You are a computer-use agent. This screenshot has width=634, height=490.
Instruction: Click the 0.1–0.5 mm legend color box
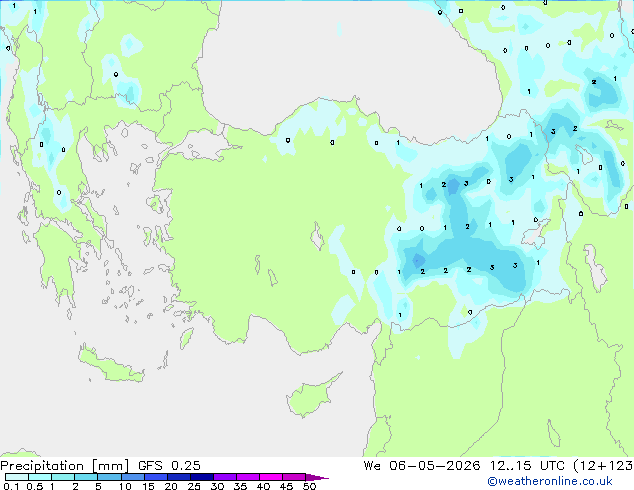17,477
